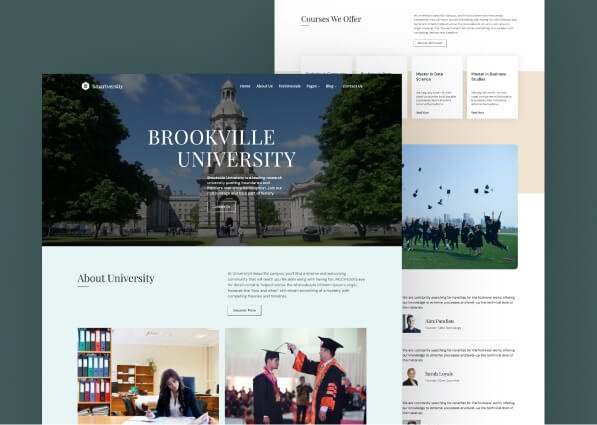The image size is (597, 425).
Task: Open Contact Us nav link
Action: coord(352,86)
